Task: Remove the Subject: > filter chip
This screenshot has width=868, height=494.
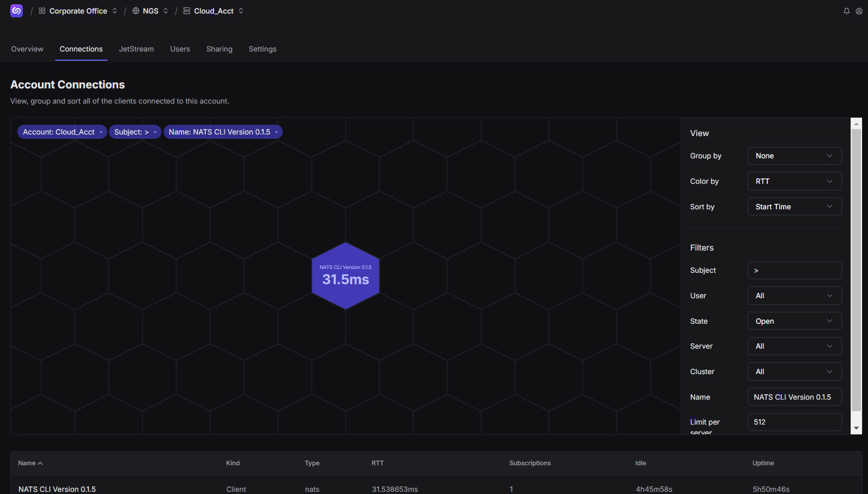Action: [155, 132]
